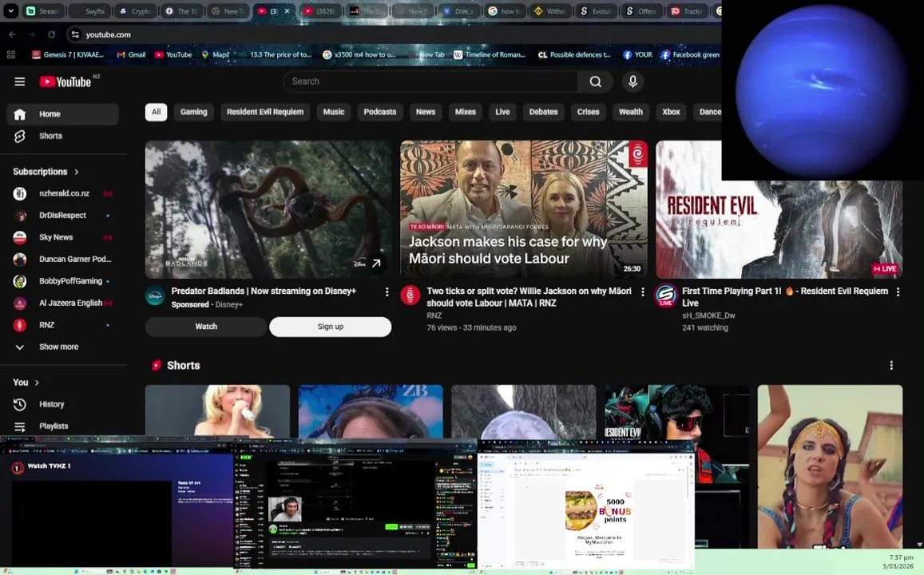Open more options for Willie Jackson video
Screen dimensions: 924x575
tap(642, 292)
